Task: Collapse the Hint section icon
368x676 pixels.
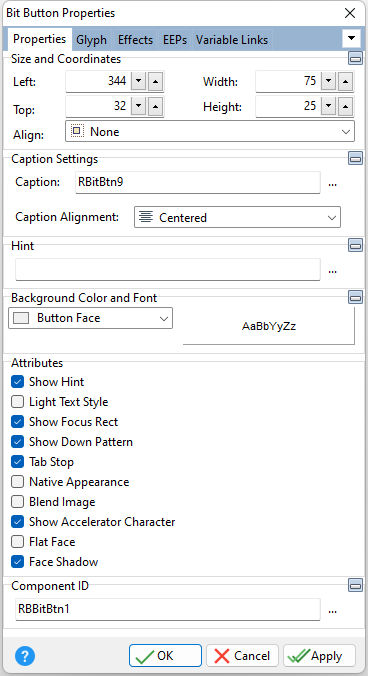Action: click(x=355, y=245)
